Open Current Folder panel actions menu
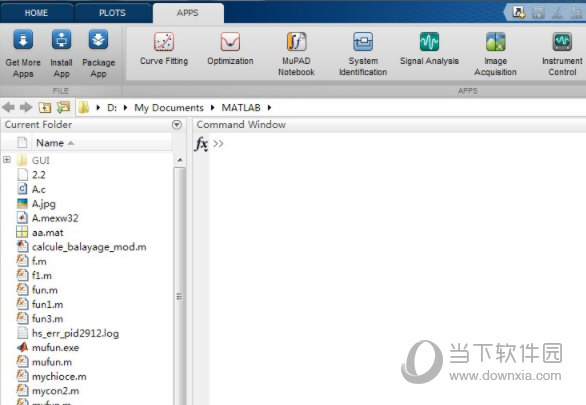This screenshot has width=586, height=405. tap(177, 124)
